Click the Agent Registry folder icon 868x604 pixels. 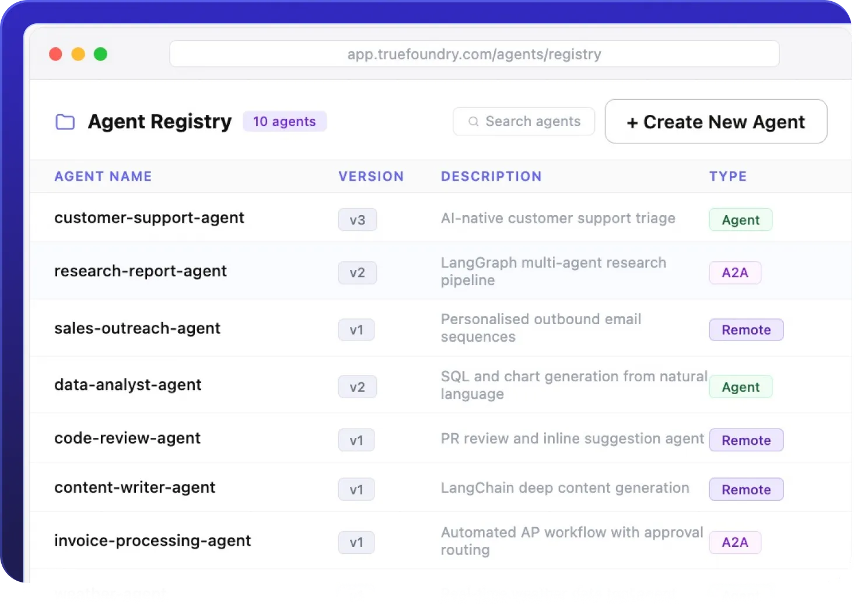point(65,122)
